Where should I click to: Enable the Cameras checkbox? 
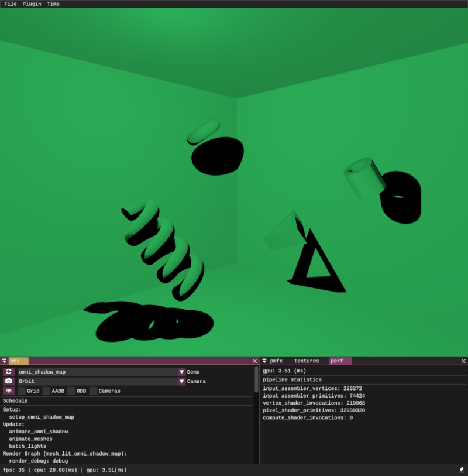pyautogui.click(x=94, y=391)
